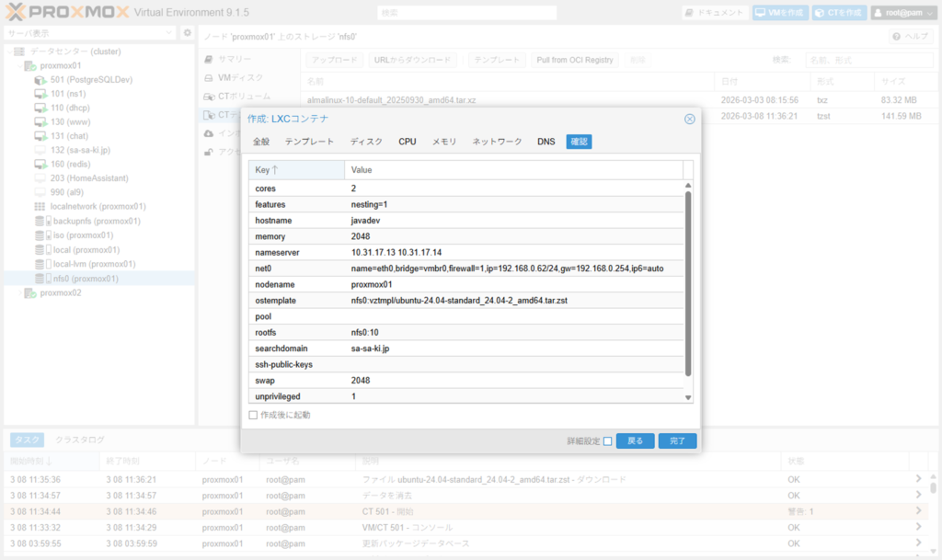Click the 203 (HomeAssistant) VM icon
This screenshot has height=560, width=942.
pos(40,178)
